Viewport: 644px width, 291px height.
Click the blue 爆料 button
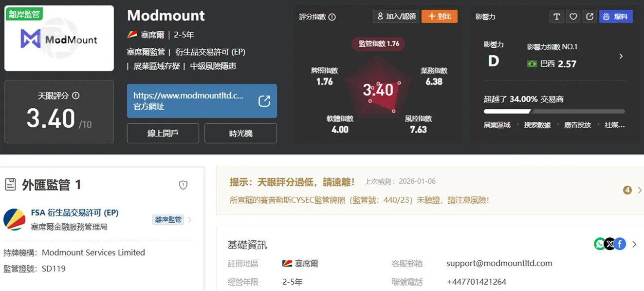click(x=616, y=17)
